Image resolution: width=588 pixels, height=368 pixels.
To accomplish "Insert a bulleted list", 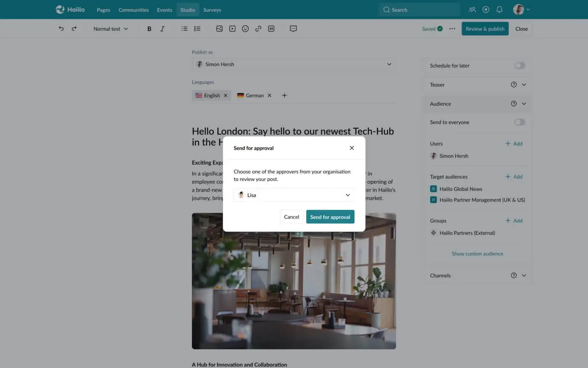I will tap(184, 29).
